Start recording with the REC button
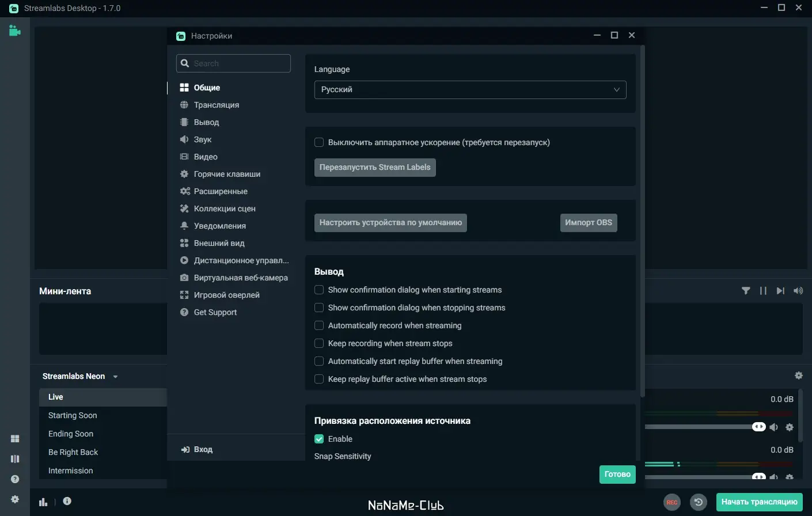 [x=672, y=502]
